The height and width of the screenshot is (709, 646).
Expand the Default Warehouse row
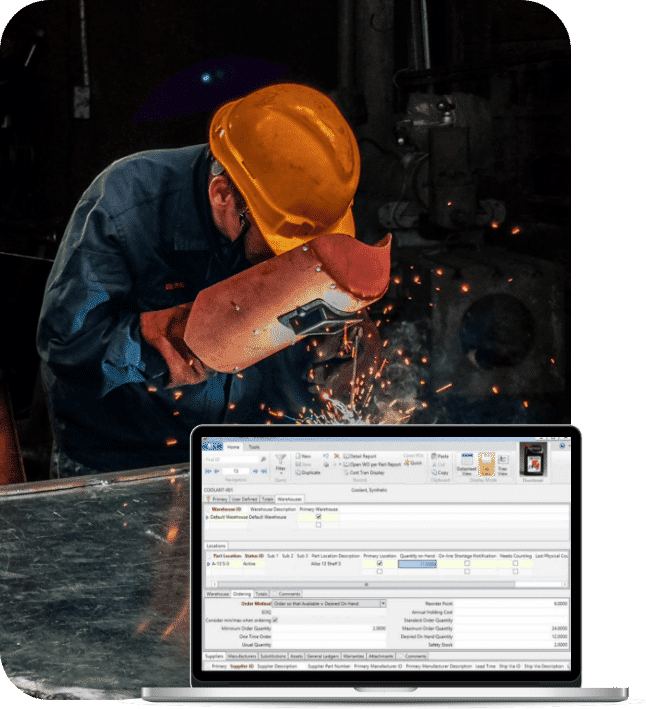pos(207,517)
